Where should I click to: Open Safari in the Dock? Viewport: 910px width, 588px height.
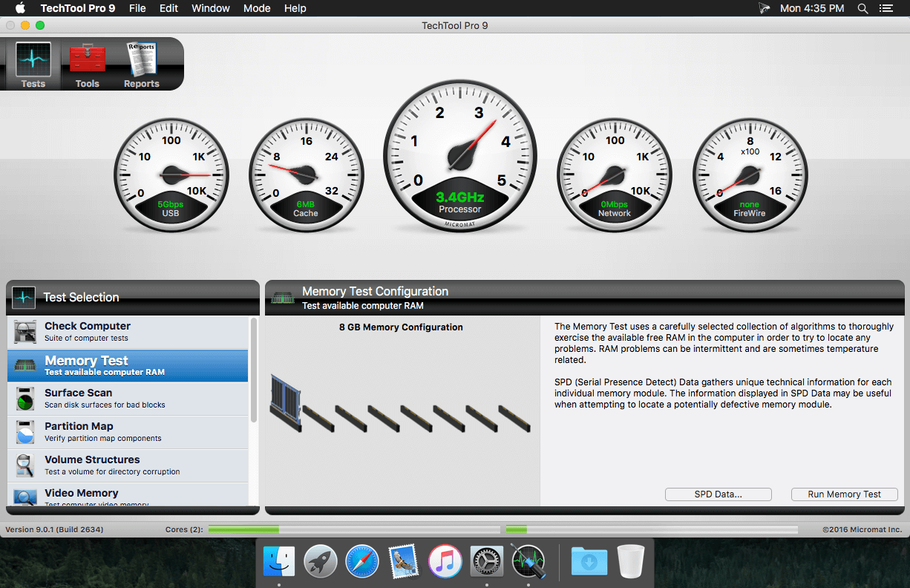tap(362, 561)
